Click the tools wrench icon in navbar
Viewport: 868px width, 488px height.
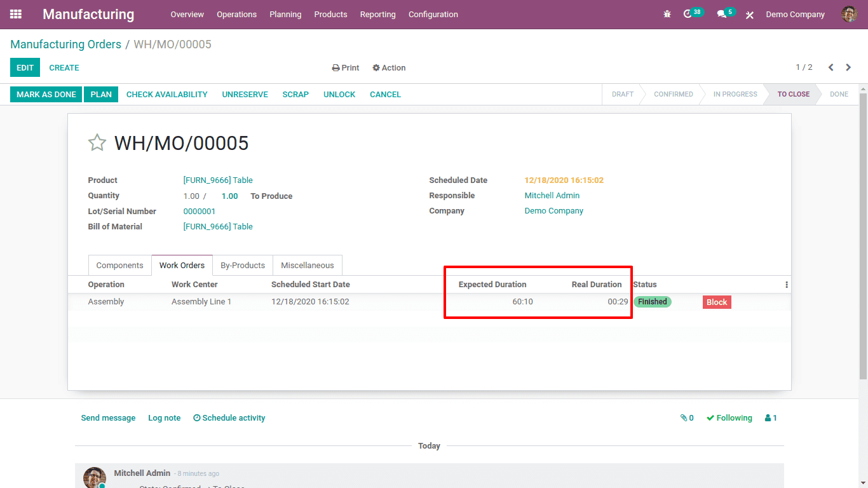tap(750, 15)
